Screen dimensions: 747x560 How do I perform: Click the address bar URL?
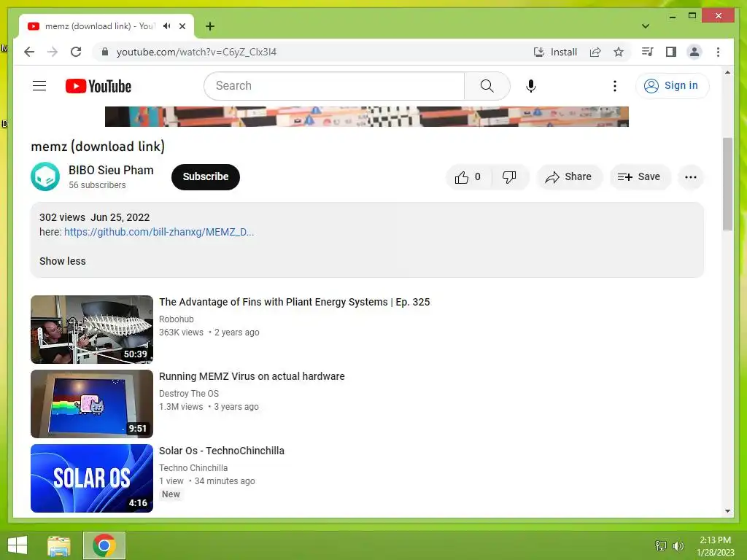coord(196,52)
